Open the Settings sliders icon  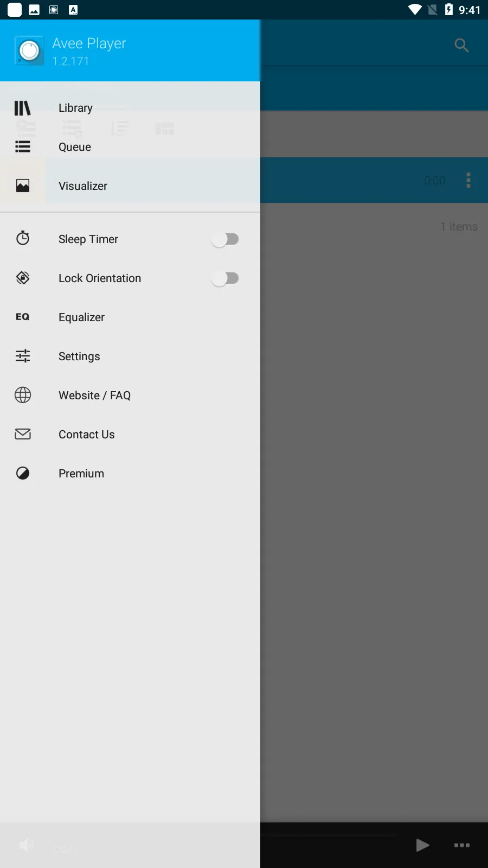pos(23,356)
